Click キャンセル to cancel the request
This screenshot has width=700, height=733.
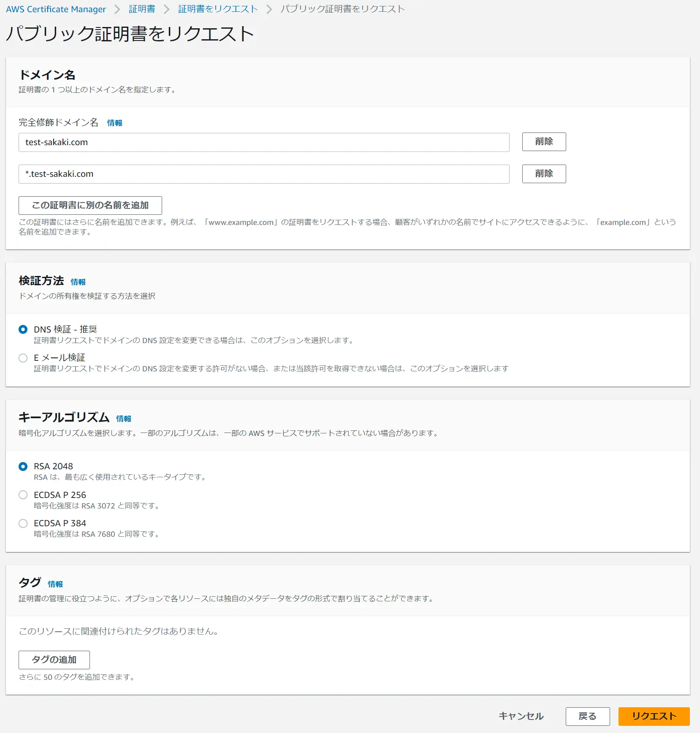pos(521,716)
